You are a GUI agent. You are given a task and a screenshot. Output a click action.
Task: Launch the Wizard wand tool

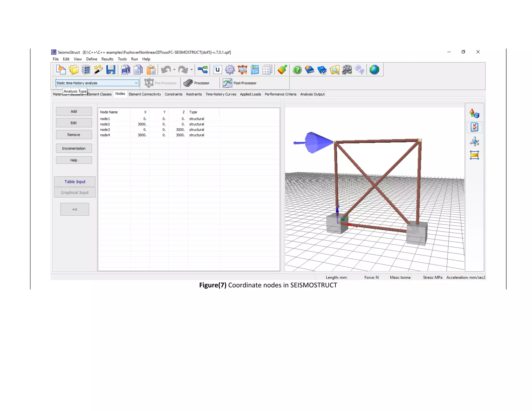(98, 70)
